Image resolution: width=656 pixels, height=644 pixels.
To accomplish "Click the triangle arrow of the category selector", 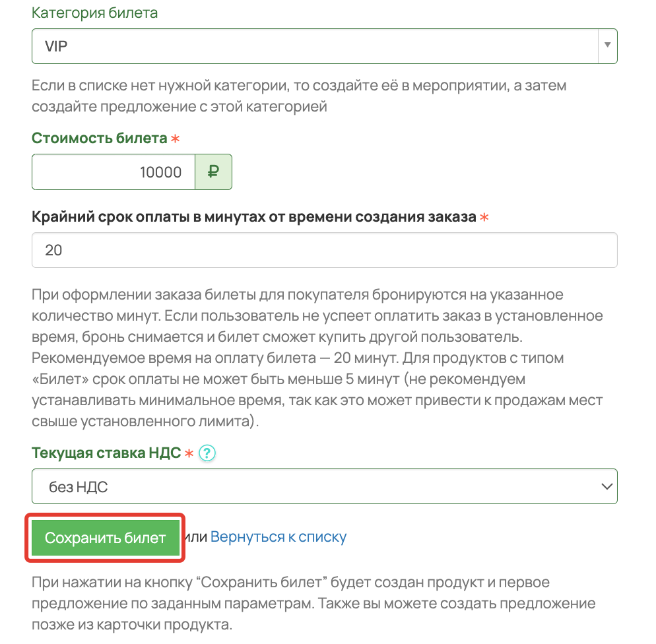I will pos(607,45).
